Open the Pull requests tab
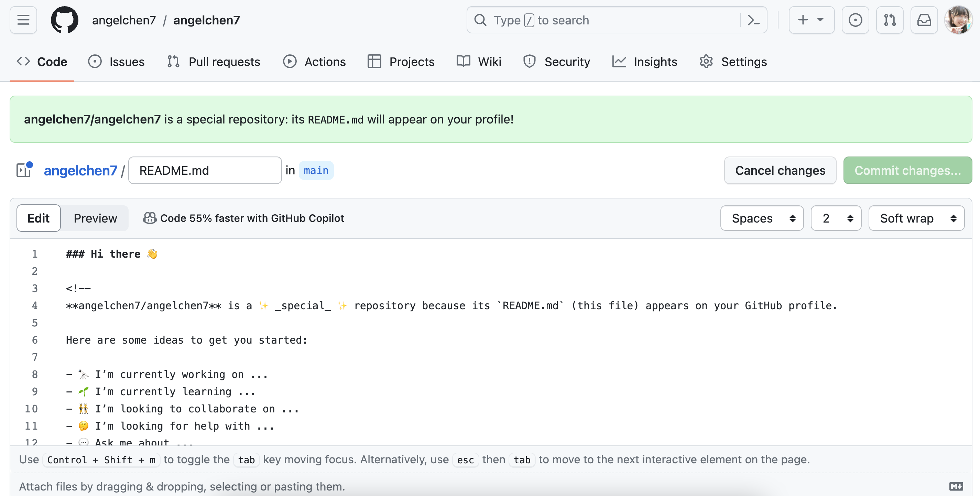Viewport: 980px width, 496px height. [x=213, y=61]
